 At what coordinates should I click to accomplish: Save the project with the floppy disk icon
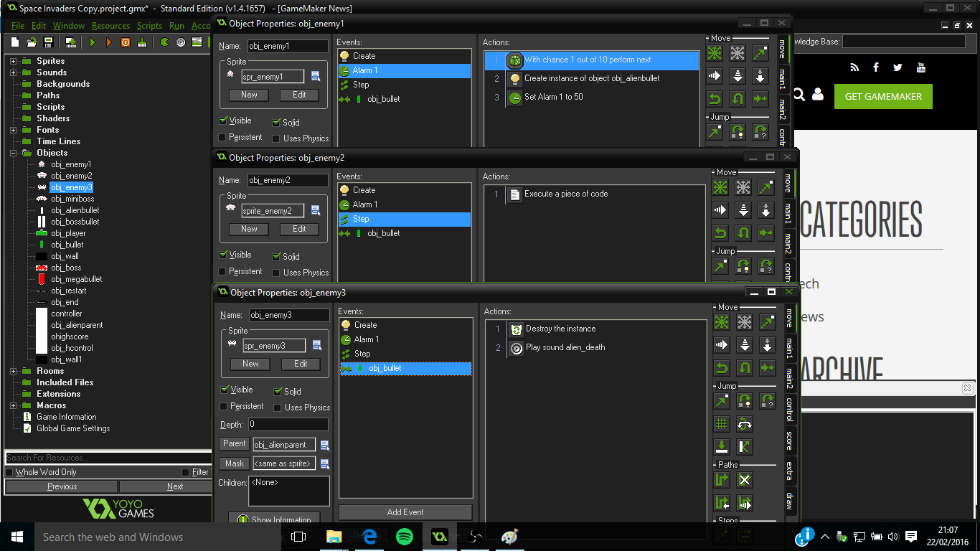click(x=48, y=42)
